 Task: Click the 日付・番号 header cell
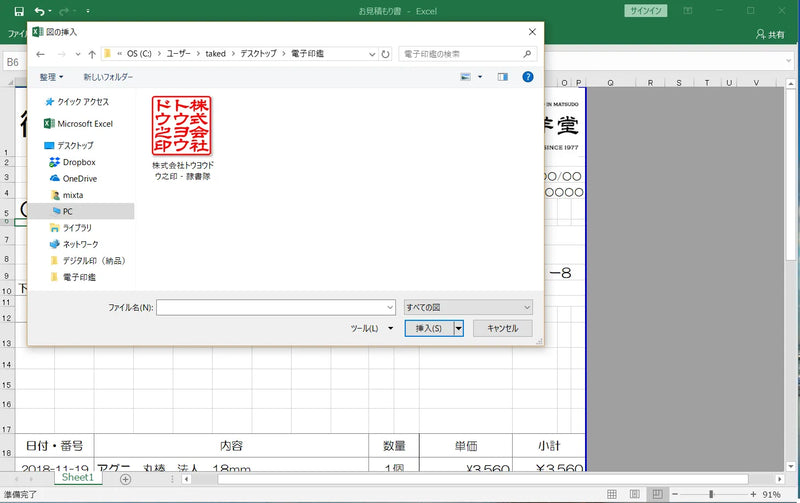pyautogui.click(x=55, y=446)
